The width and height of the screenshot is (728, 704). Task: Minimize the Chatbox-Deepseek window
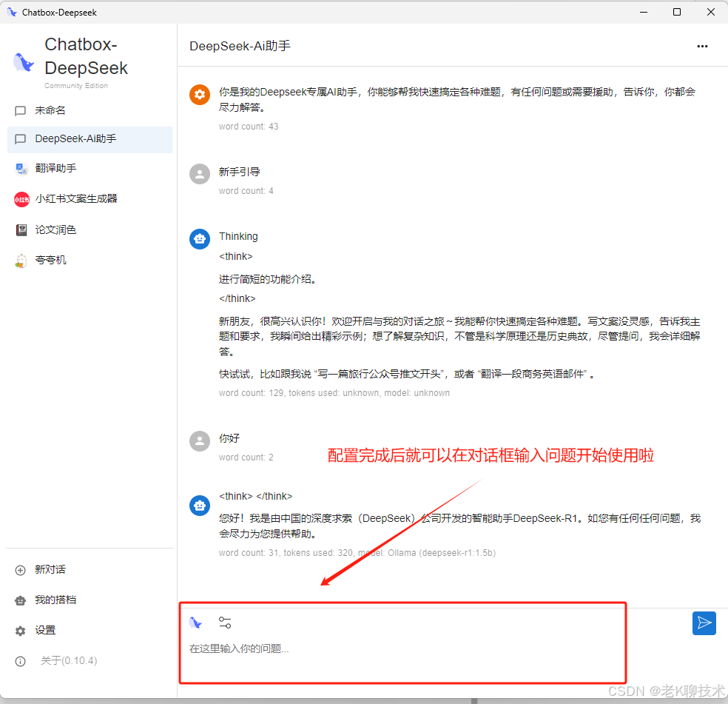pyautogui.click(x=644, y=12)
